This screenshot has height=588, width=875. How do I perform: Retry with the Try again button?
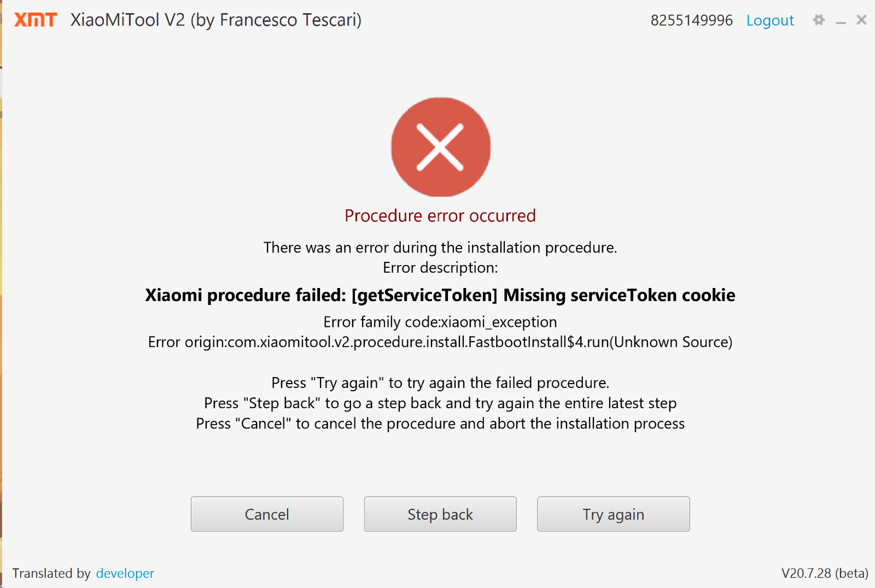point(613,514)
